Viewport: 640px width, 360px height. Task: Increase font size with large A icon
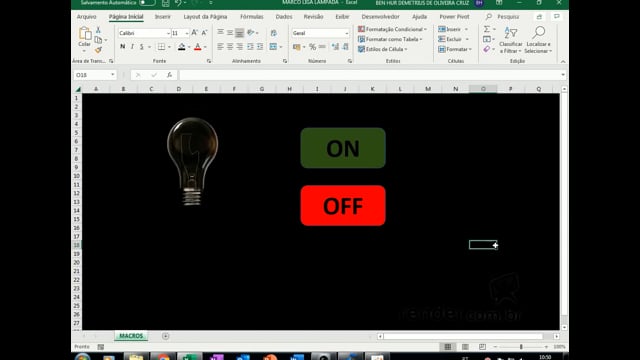(195, 33)
